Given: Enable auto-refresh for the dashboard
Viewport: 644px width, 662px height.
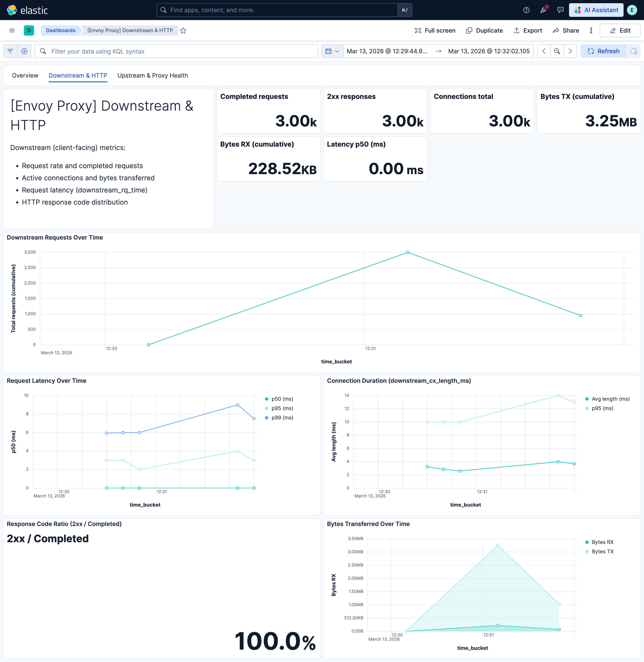Looking at the screenshot, I should click(634, 51).
